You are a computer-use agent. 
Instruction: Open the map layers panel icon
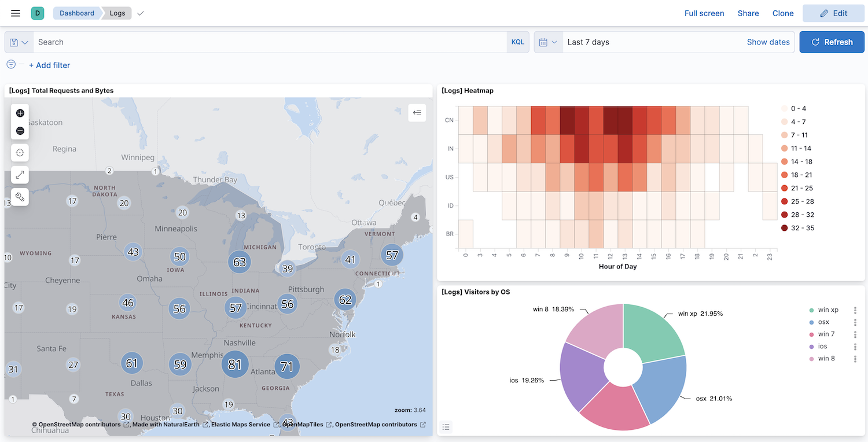[417, 112]
